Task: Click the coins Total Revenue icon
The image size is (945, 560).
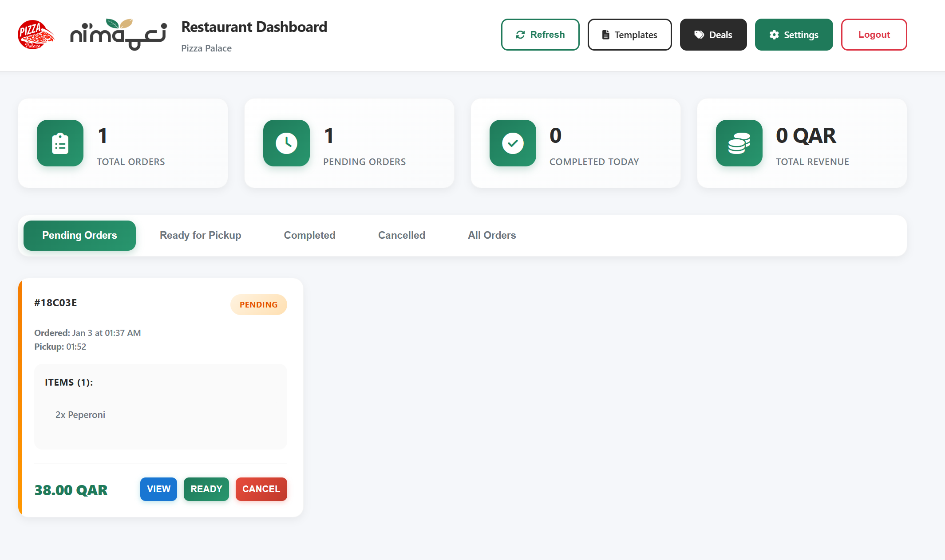Action: [739, 143]
